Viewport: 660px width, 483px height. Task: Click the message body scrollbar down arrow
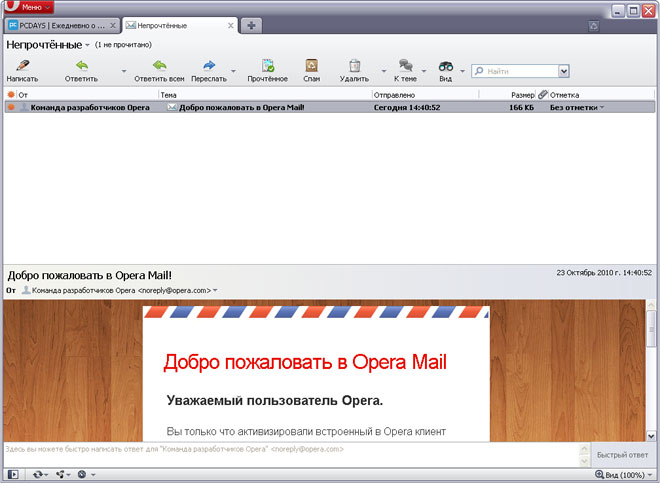pos(651,436)
